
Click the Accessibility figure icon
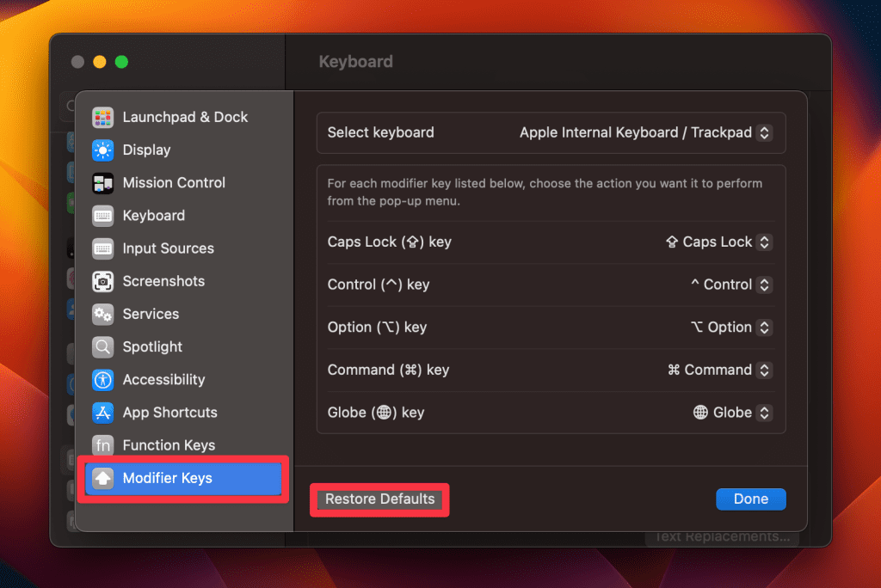103,380
